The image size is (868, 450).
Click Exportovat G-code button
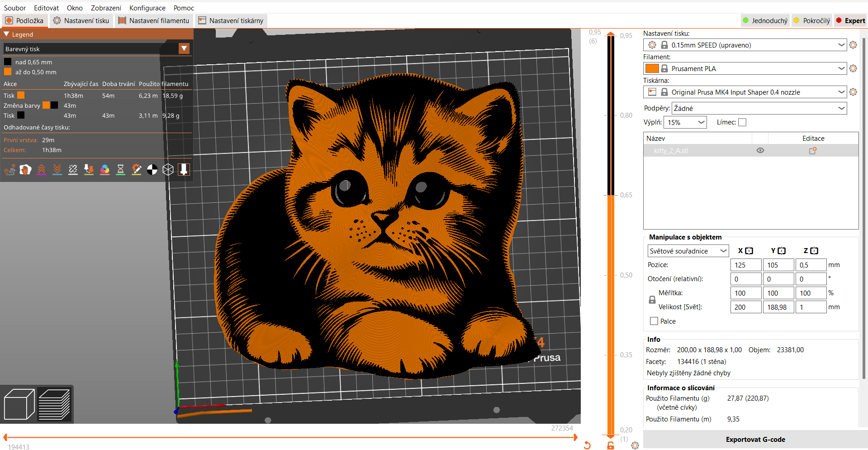(755, 439)
